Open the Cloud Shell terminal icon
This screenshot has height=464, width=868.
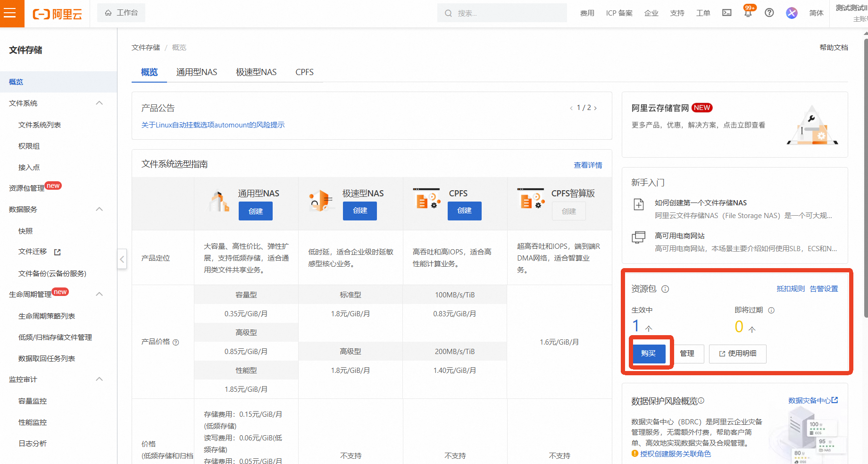[727, 13]
